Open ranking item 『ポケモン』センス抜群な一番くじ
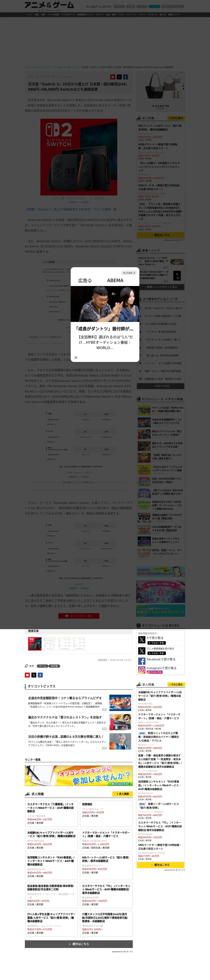Screen dimensions: 210x980 point(163,340)
